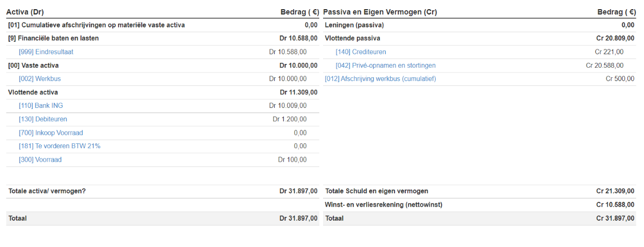
Task: Click Totale Schuld en eigen vermogen row
Action: [376, 191]
